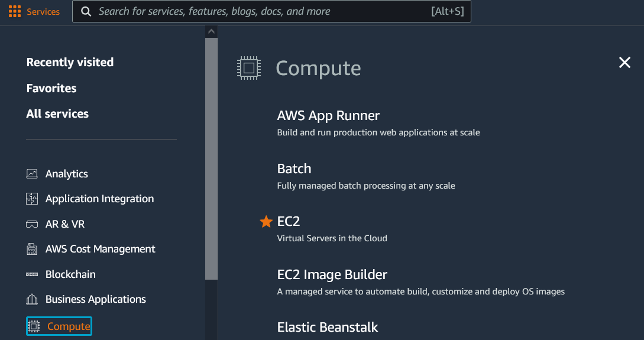Open the Services grid menu icon

pos(15,11)
